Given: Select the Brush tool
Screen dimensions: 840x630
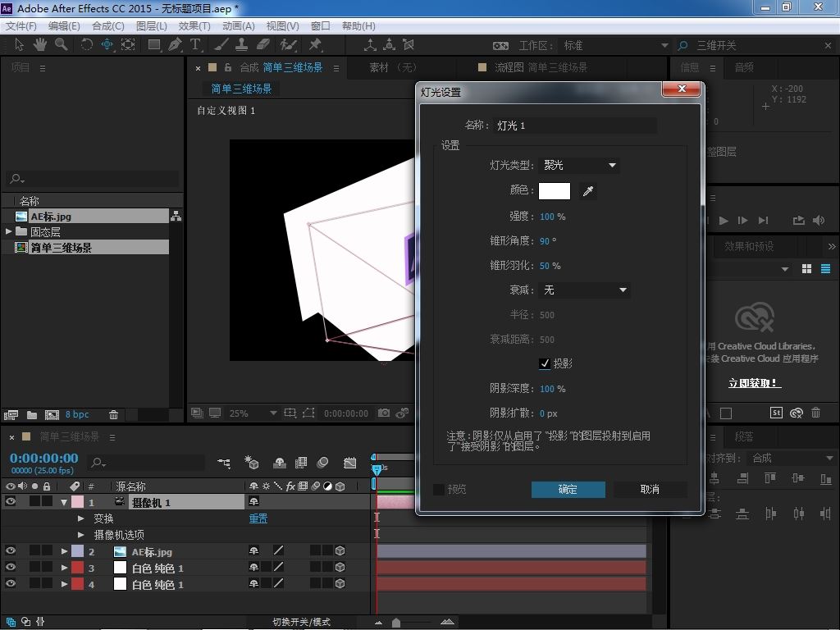Looking at the screenshot, I should [x=221, y=44].
